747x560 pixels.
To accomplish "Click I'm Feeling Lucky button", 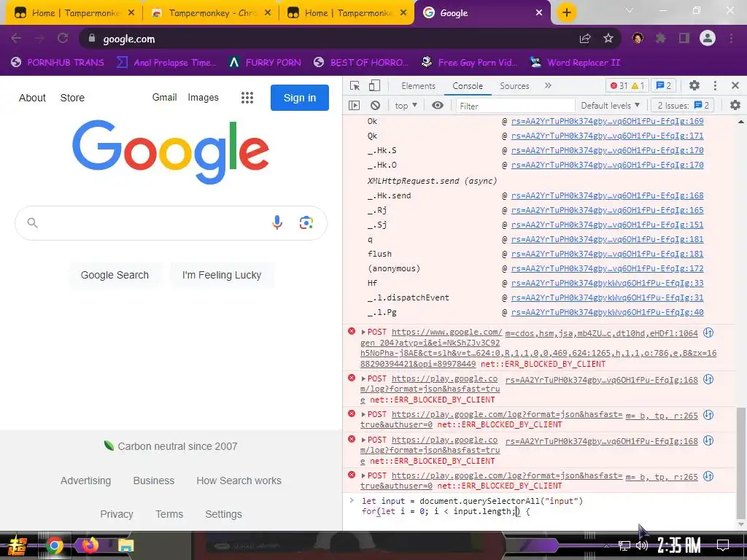I will 222,275.
